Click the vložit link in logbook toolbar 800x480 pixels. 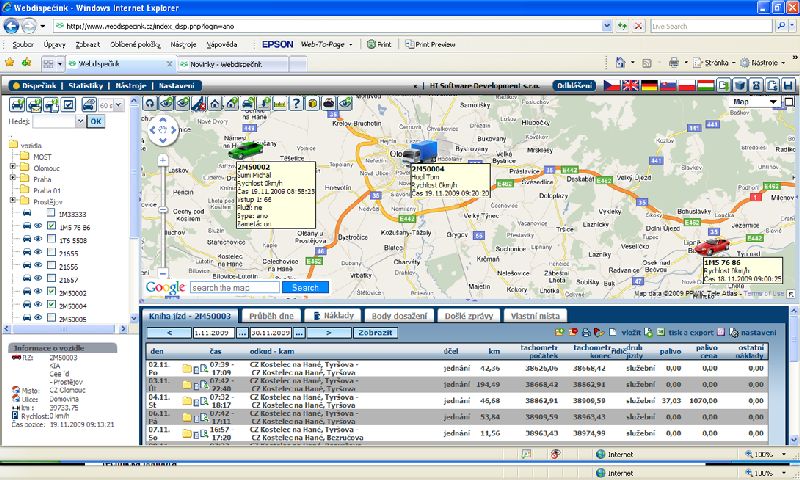[x=631, y=333]
